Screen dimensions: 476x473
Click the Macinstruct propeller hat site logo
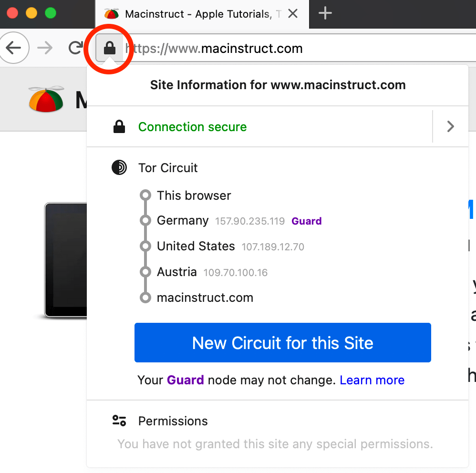(46, 99)
